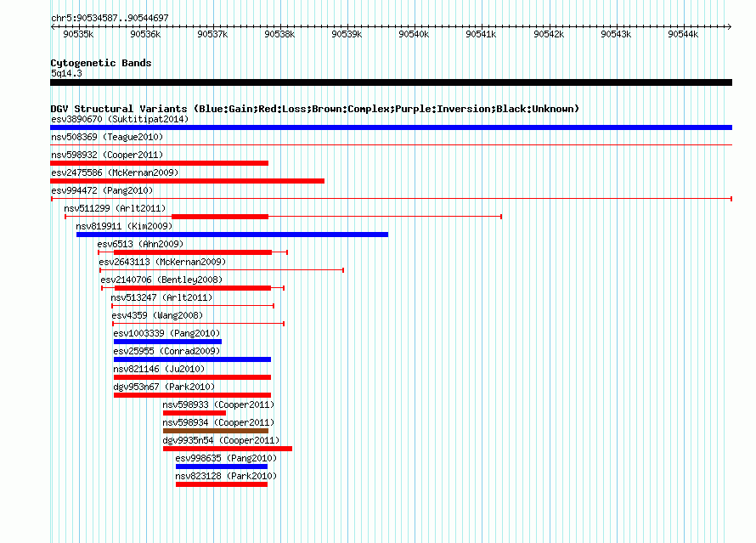Click the nsv821146 (Ju2010) label
This screenshot has height=543, width=756.
click(159, 369)
